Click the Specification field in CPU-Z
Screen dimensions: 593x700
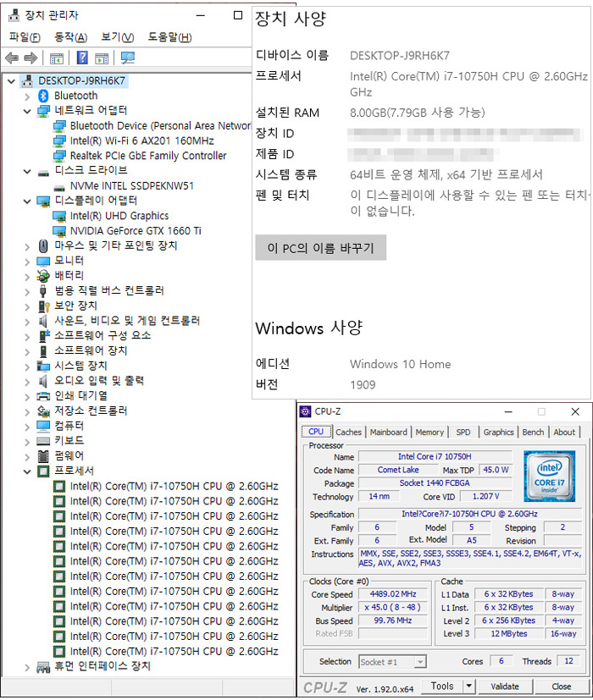coord(469,514)
